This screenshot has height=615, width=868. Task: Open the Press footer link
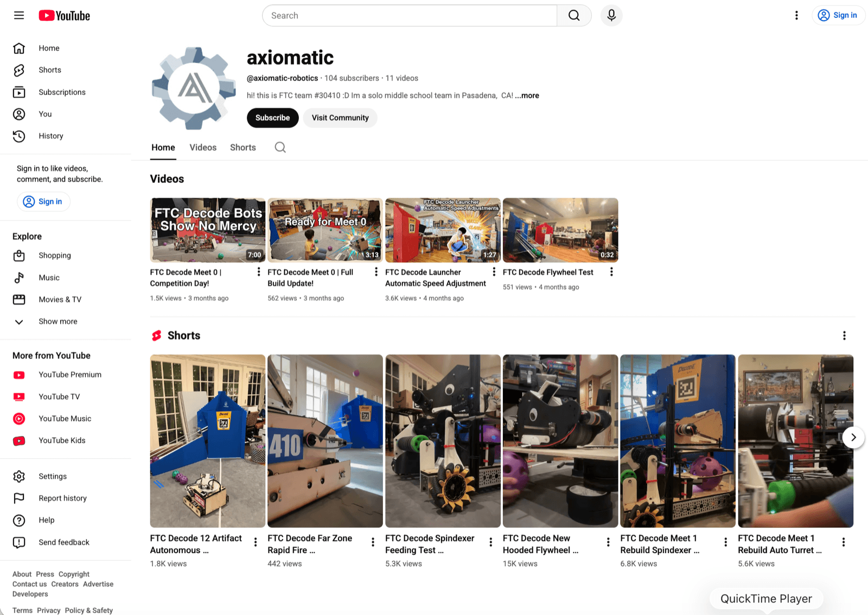coord(45,574)
